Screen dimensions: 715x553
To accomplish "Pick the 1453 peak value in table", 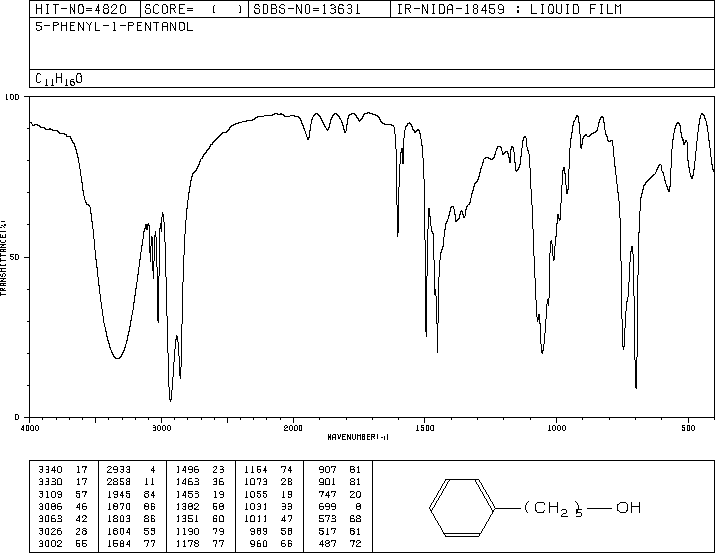I will (187, 494).
